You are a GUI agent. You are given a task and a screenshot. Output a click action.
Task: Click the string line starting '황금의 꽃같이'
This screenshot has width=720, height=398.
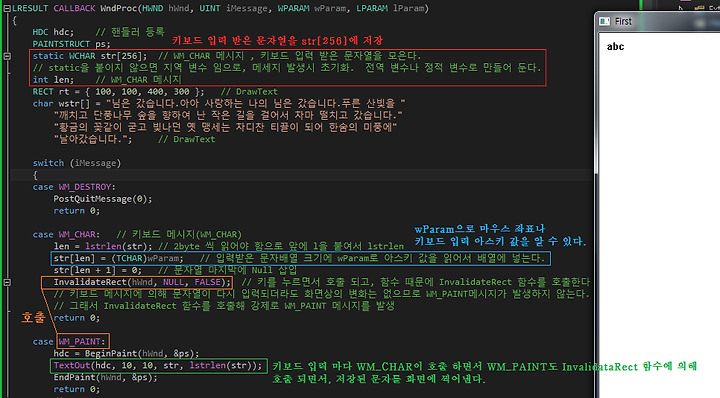225,128
